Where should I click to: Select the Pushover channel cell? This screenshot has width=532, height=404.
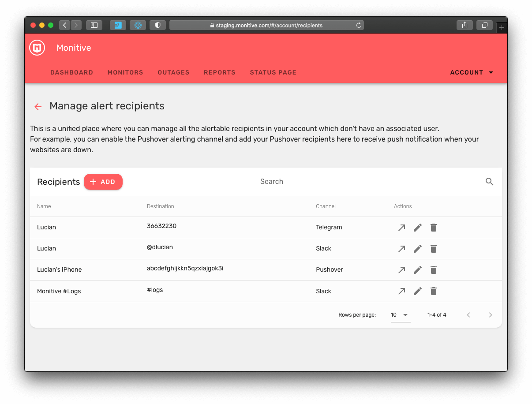point(330,270)
